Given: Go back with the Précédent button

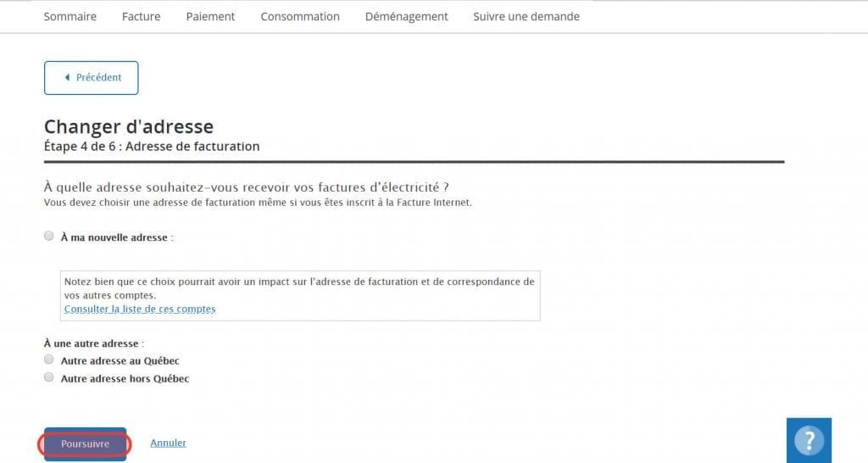Looking at the screenshot, I should [x=92, y=77].
